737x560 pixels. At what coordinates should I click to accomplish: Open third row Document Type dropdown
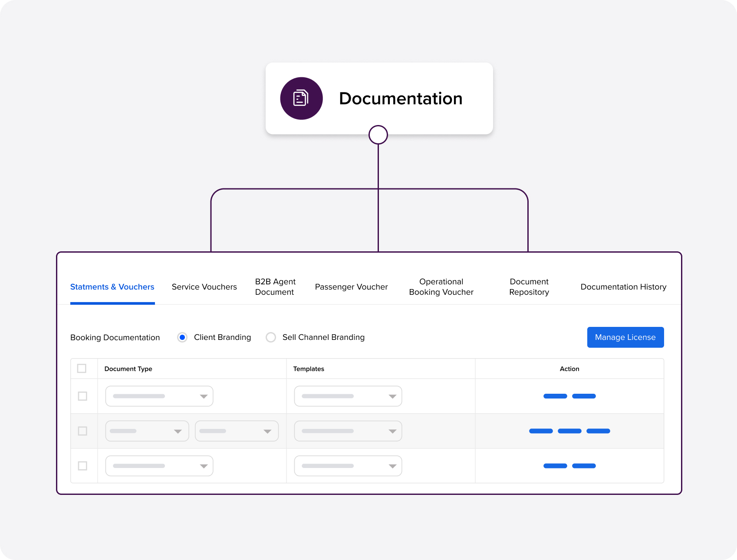[159, 466]
